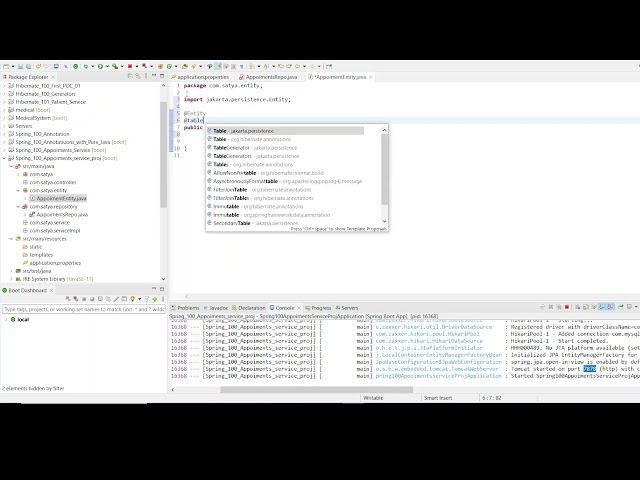
Task: Open the Declaration tab
Action: click(249, 308)
